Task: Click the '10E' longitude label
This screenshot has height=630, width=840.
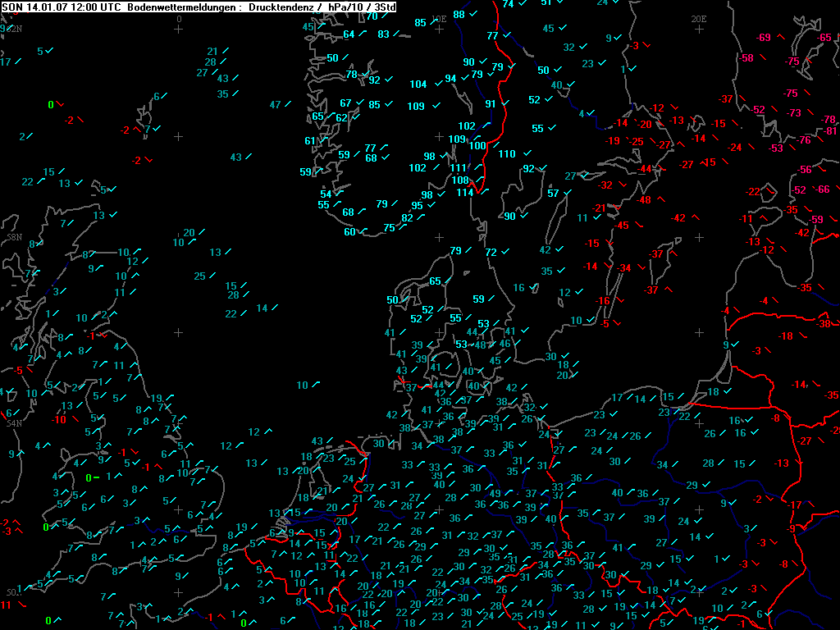Action: pyautogui.click(x=439, y=18)
